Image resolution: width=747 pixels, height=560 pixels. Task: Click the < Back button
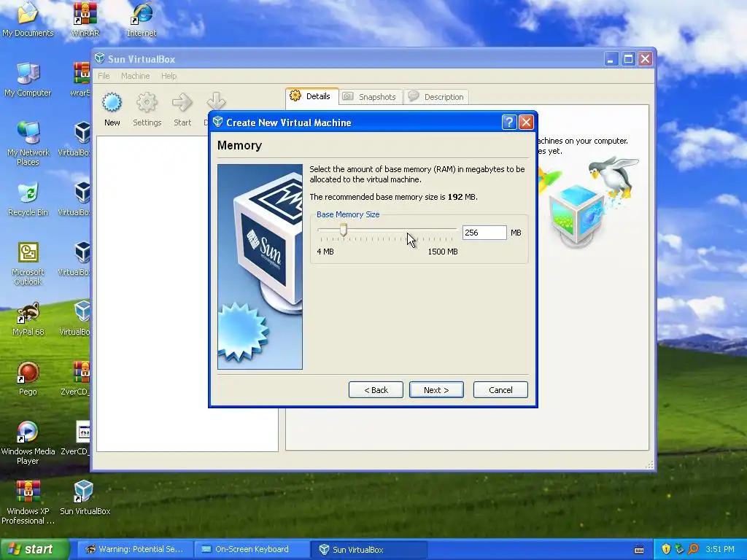(376, 389)
